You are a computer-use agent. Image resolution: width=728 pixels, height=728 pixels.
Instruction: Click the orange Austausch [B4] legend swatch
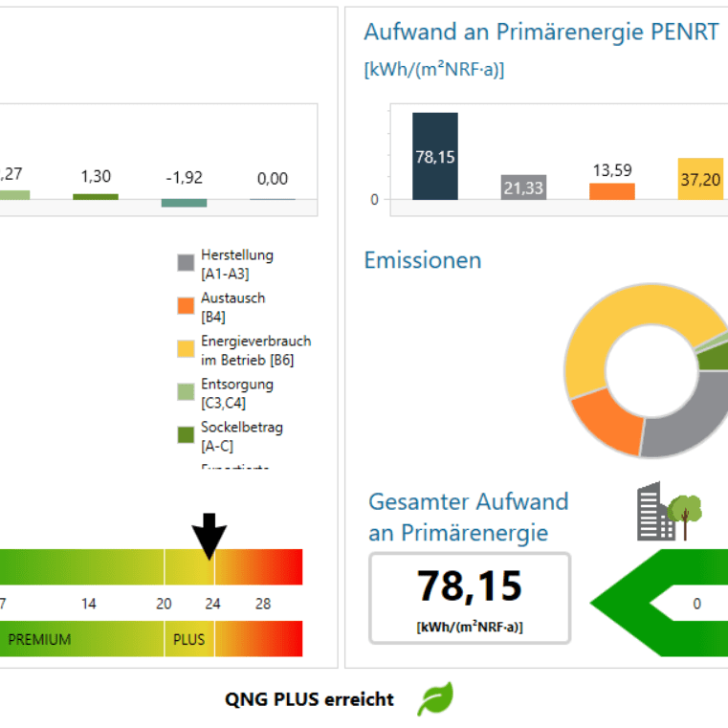click(x=186, y=307)
